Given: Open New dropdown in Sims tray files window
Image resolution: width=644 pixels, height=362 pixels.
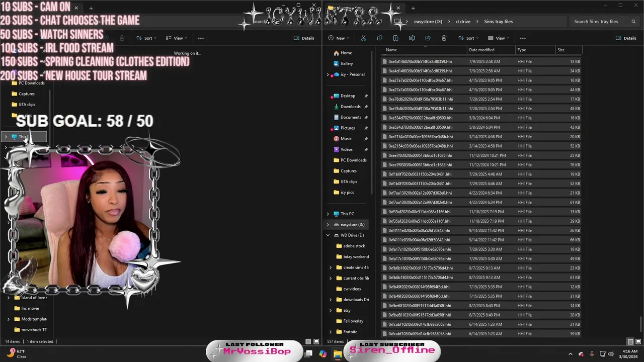Looking at the screenshot, I should (x=340, y=38).
